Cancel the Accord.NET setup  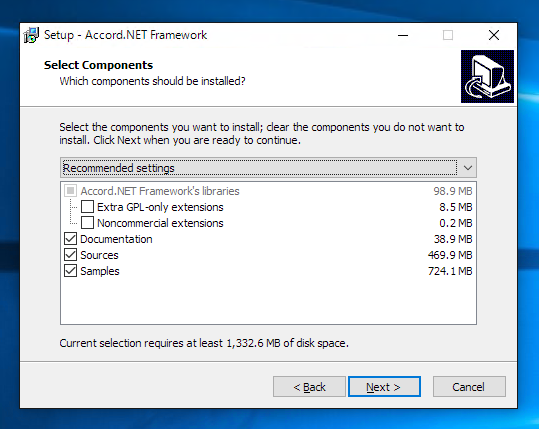click(x=469, y=387)
